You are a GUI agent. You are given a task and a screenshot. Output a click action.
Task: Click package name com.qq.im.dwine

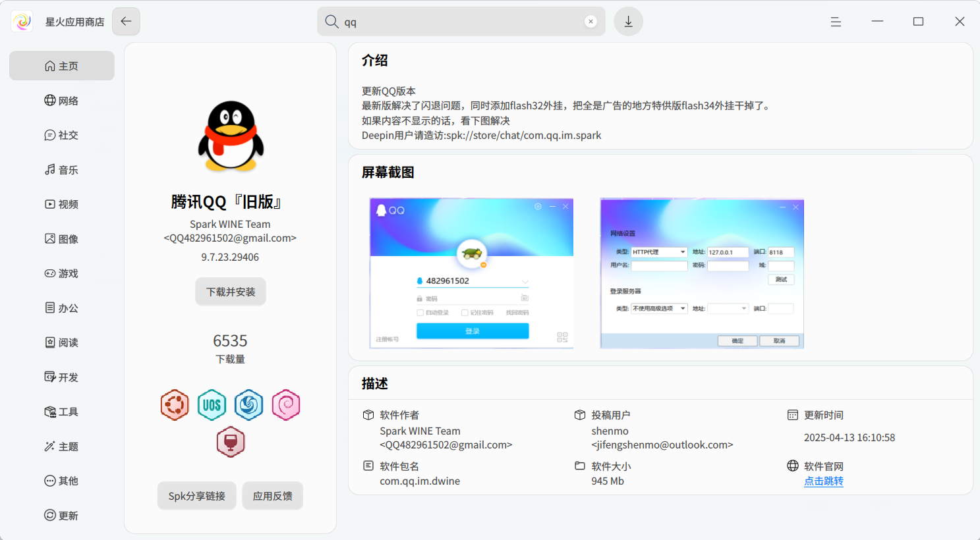(420, 481)
